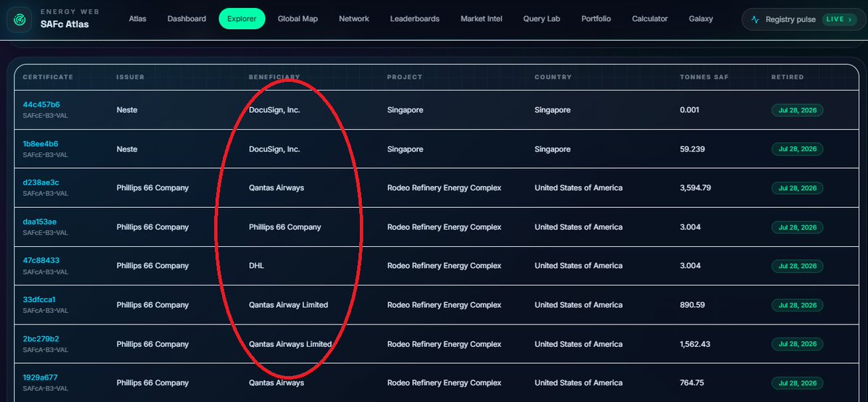Click the 0.001 tonnes value

point(690,110)
